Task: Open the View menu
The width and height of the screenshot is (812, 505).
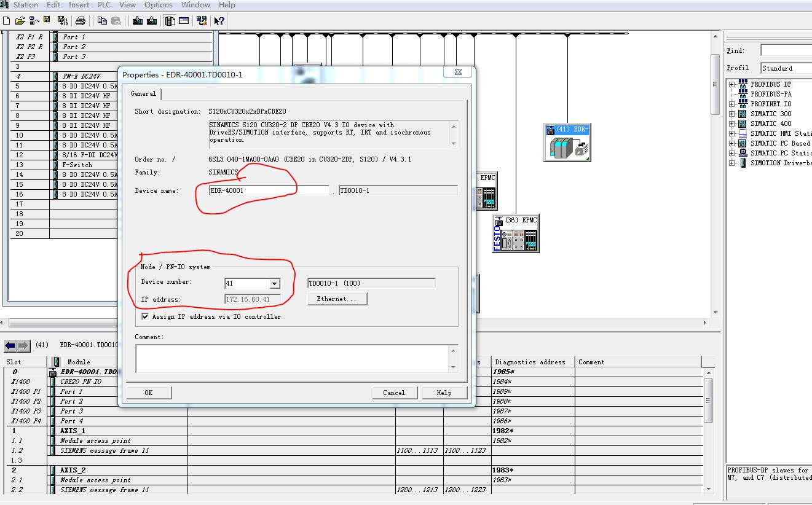Action: point(127,5)
